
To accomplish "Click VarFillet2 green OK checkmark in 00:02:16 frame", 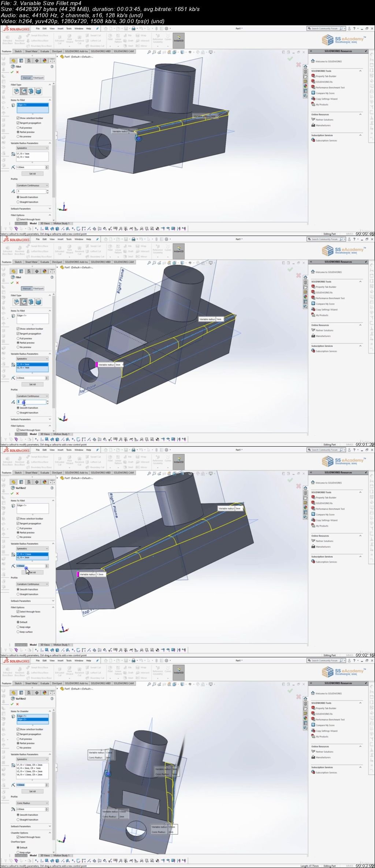I will click(12, 494).
